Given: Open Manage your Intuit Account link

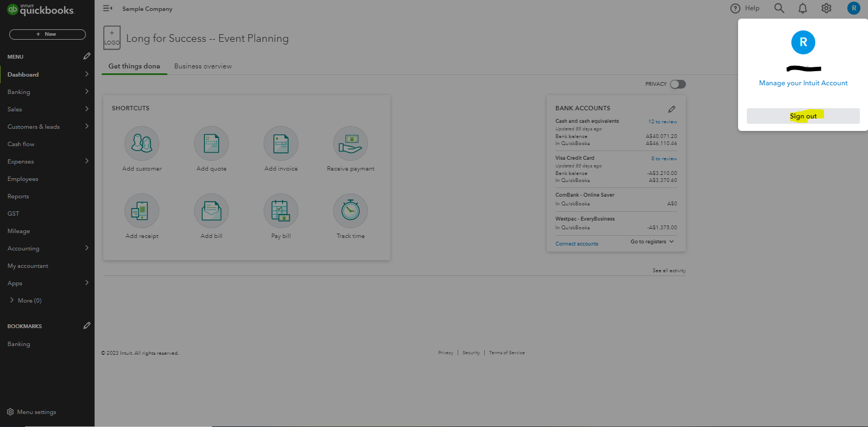Looking at the screenshot, I should pyautogui.click(x=803, y=83).
